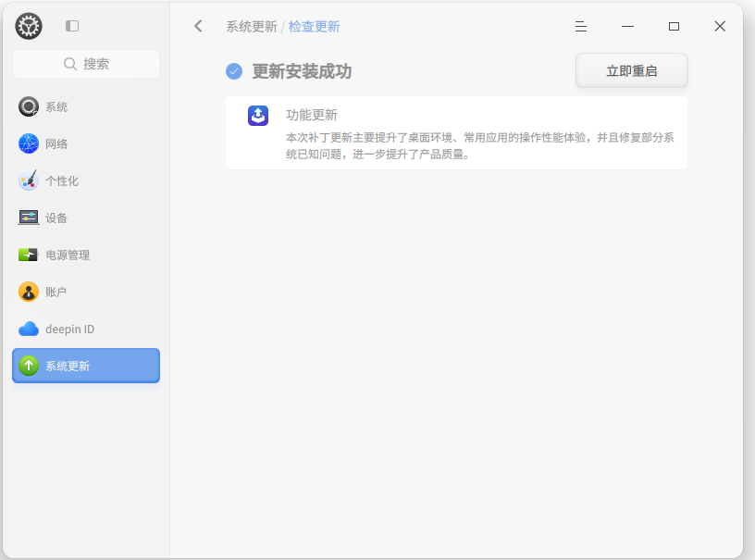Screen dimensions: 755x560
Task: Maximize the Control Center window
Action: [674, 27]
